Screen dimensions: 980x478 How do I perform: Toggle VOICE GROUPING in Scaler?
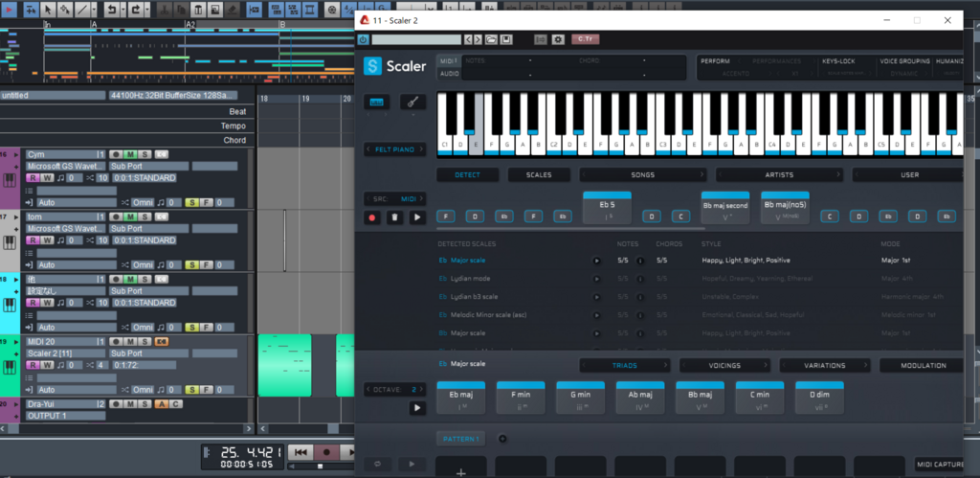(x=903, y=61)
